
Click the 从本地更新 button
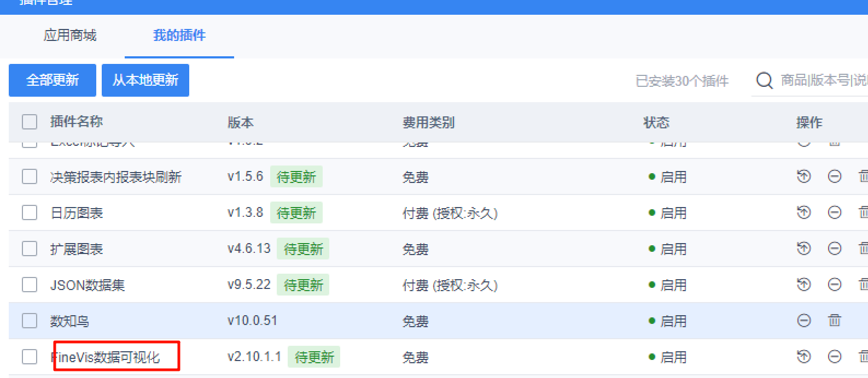click(x=145, y=80)
